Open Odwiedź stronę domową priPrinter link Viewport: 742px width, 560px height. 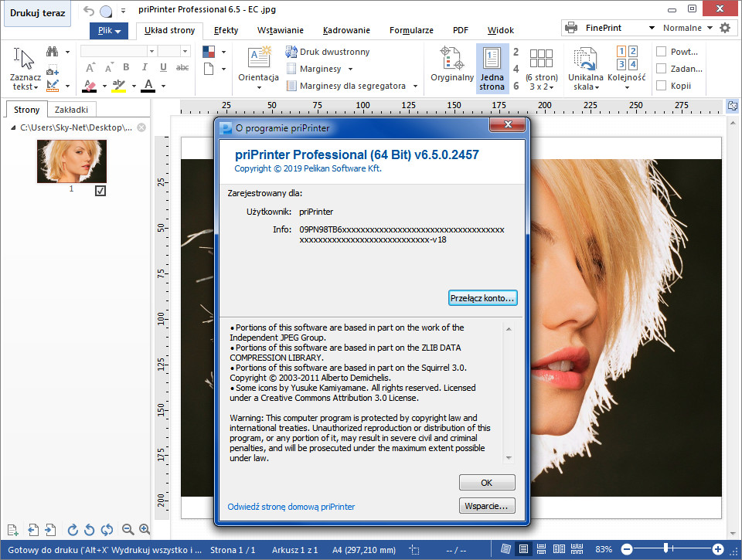click(x=291, y=507)
